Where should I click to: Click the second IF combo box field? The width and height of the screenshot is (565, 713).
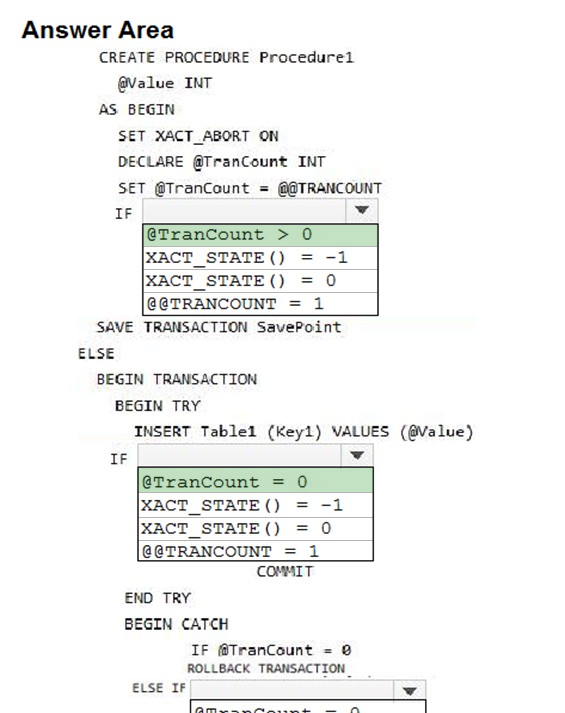click(x=240, y=455)
